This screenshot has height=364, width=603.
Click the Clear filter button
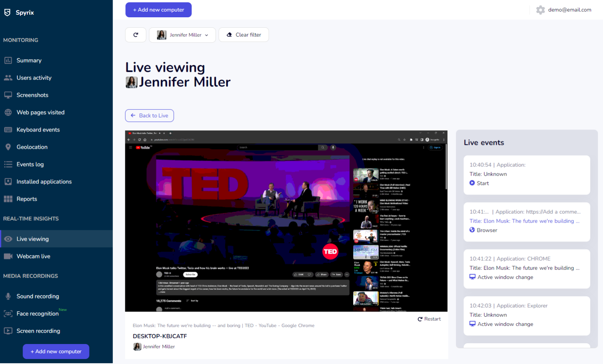click(x=244, y=35)
